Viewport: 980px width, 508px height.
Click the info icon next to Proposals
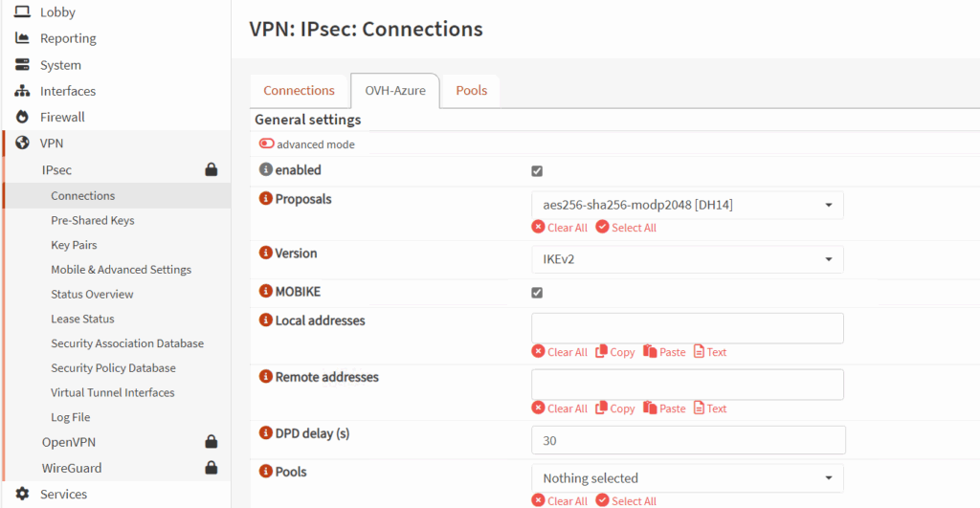[x=266, y=200]
